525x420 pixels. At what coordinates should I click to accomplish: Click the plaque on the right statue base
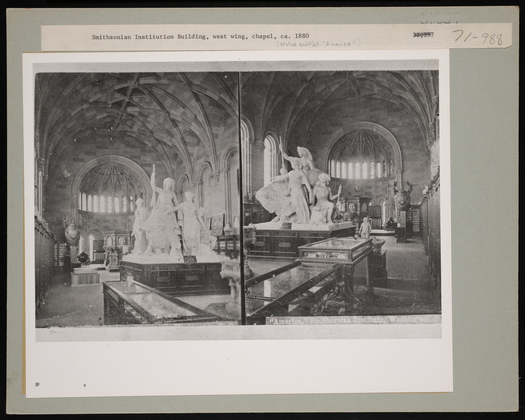(286, 226)
